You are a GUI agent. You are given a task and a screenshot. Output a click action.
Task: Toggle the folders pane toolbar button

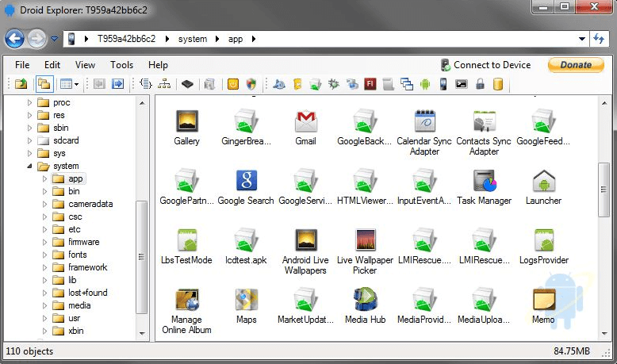pyautogui.click(x=44, y=83)
